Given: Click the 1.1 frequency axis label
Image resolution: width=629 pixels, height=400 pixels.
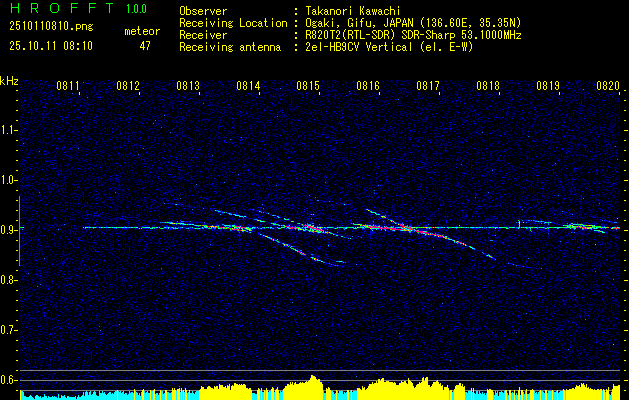Looking at the screenshot, I should pyautogui.click(x=8, y=130).
